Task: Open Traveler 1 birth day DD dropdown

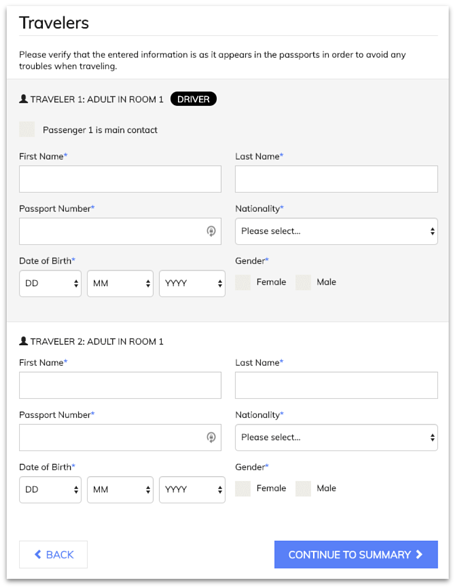Action: click(x=50, y=284)
